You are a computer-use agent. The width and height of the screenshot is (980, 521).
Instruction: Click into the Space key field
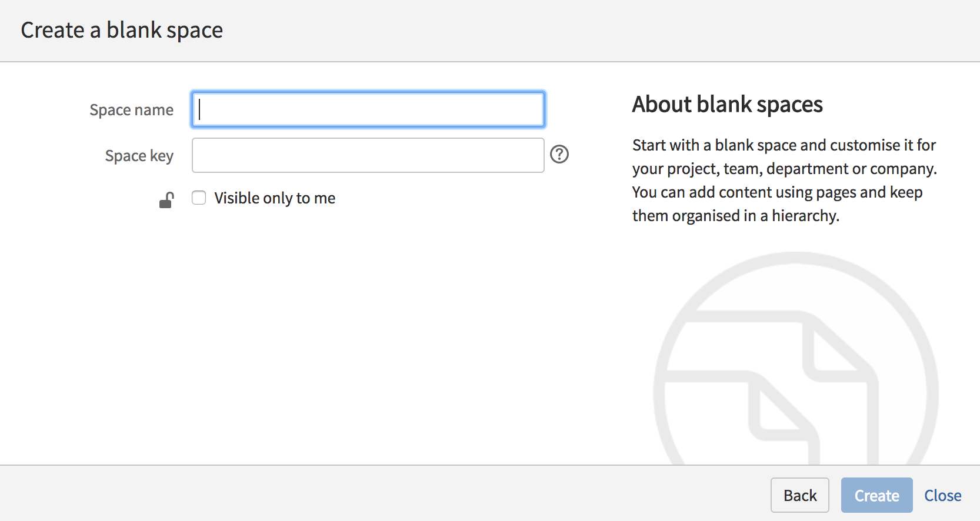(x=368, y=155)
